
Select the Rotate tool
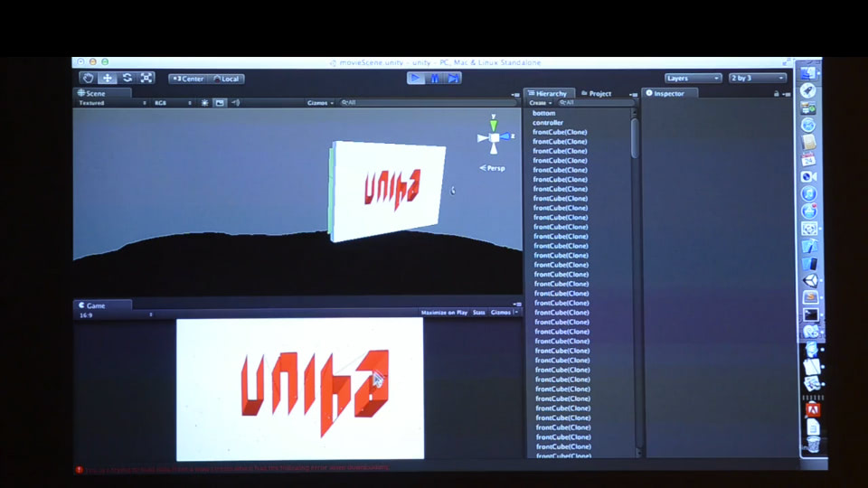127,79
